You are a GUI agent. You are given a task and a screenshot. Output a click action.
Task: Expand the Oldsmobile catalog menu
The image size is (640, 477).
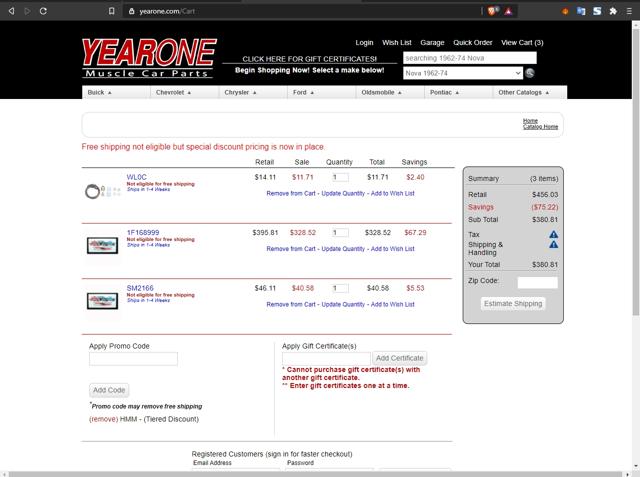click(x=390, y=92)
